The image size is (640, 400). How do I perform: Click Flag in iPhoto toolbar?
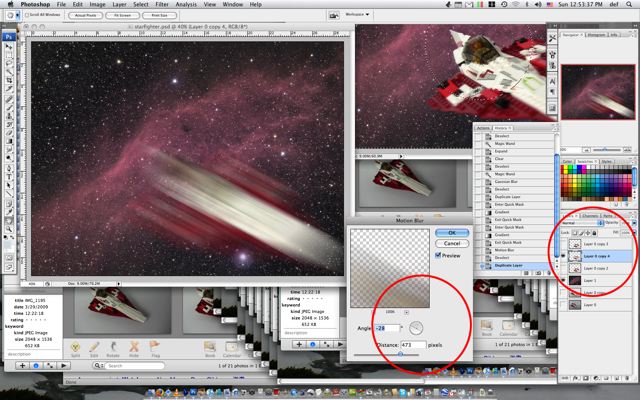pyautogui.click(x=155, y=349)
